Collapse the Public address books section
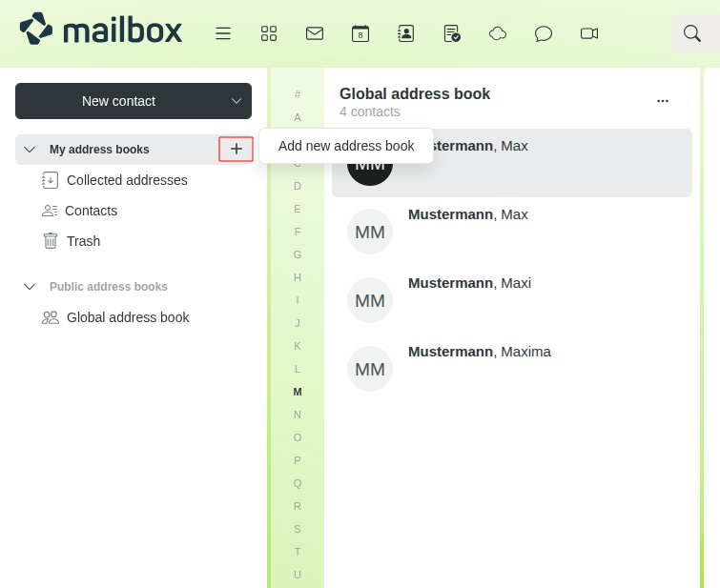720x588 pixels. (x=30, y=287)
